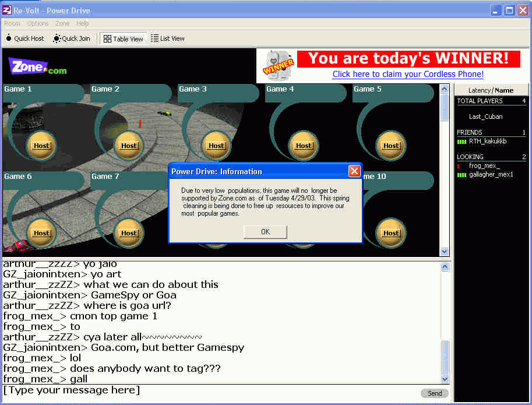
Task: Click chat scrollbar thumb
Action: (445, 357)
